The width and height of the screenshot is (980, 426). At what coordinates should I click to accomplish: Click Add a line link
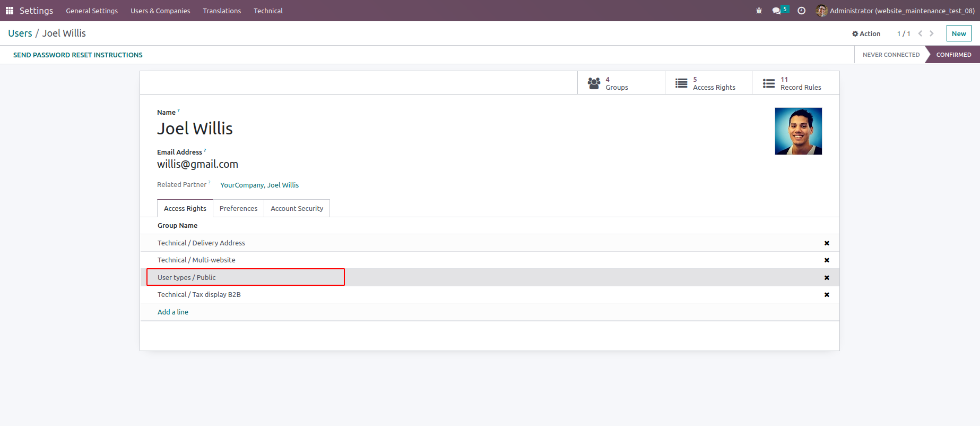pyautogui.click(x=173, y=312)
